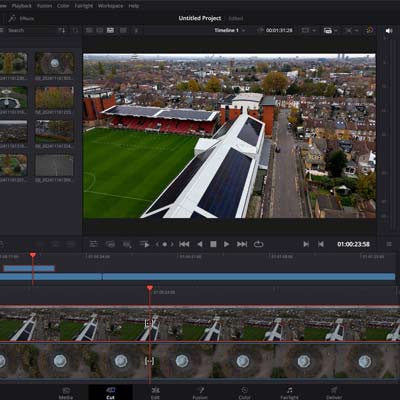The width and height of the screenshot is (400, 400).
Task: Open the Help menu
Action: pos(134,6)
